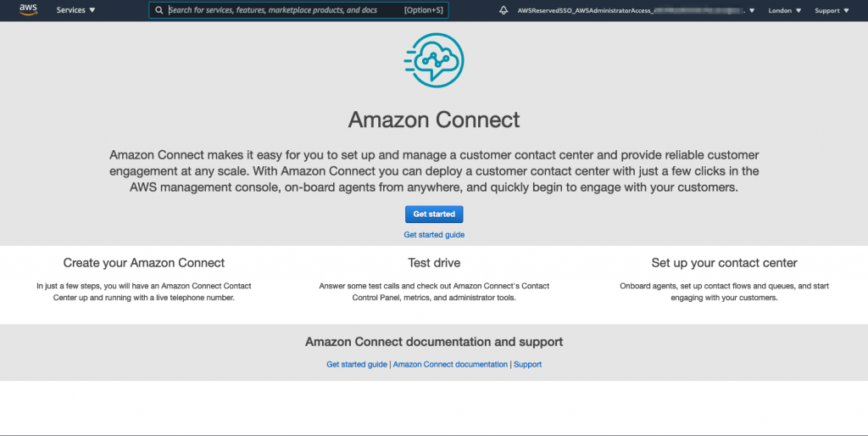
Task: Click the magnifier icon in the search bar
Action: click(159, 11)
